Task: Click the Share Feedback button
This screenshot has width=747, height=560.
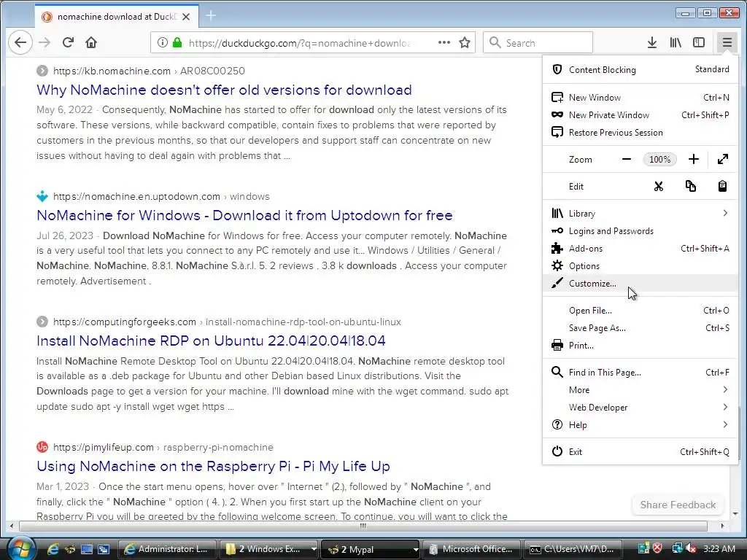Action: (678, 505)
